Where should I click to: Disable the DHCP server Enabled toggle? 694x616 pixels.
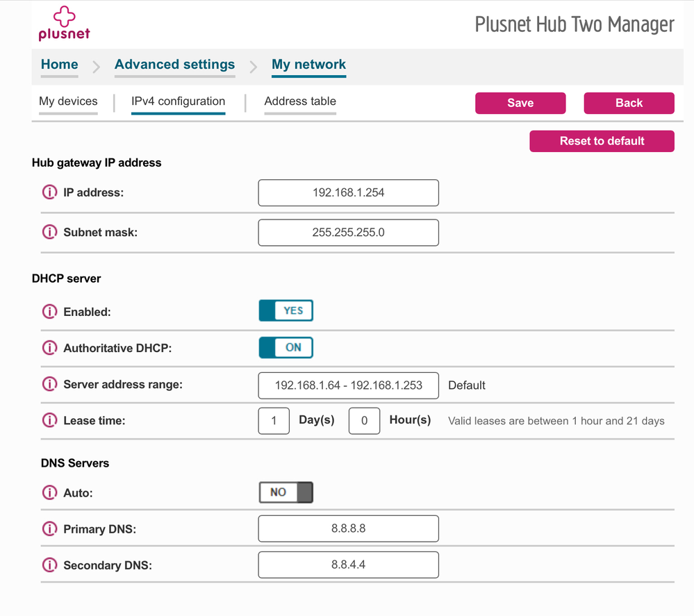[x=286, y=310]
